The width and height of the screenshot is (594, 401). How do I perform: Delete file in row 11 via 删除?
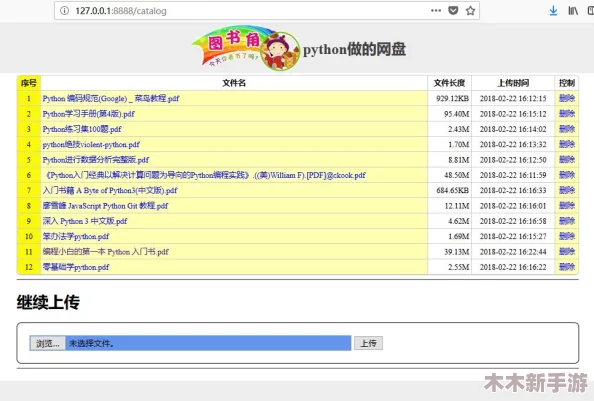[567, 252]
